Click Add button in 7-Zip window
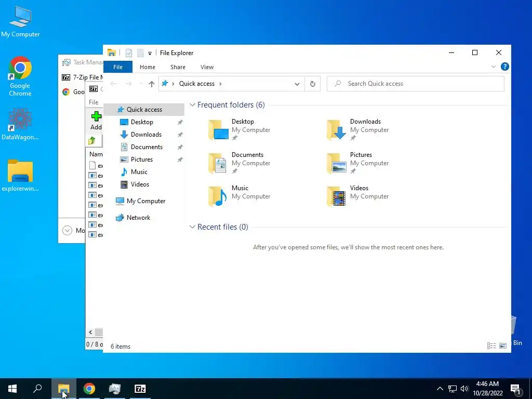 click(x=96, y=121)
